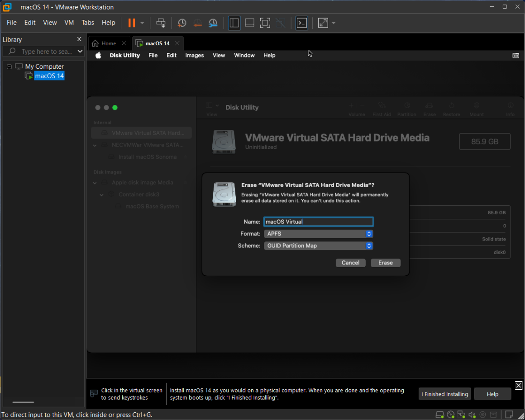Open the guest macOS File menu
Screen dimensions: 525x420
153,56
